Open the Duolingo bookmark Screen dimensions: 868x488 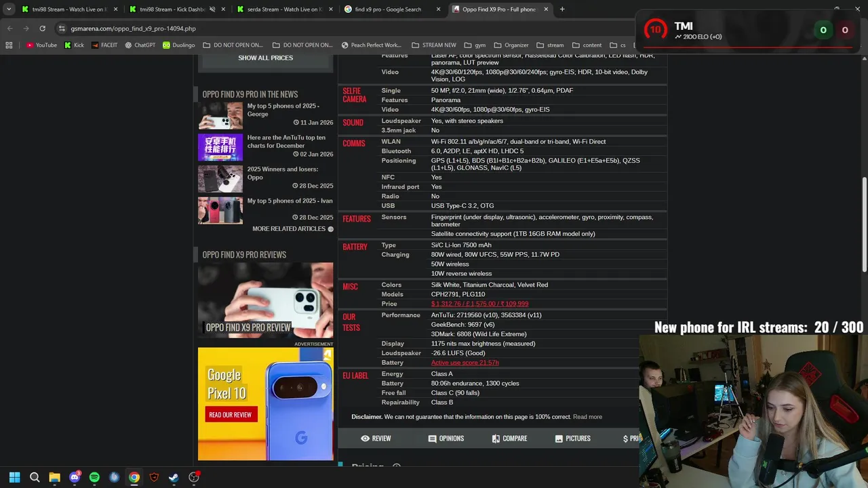(179, 45)
